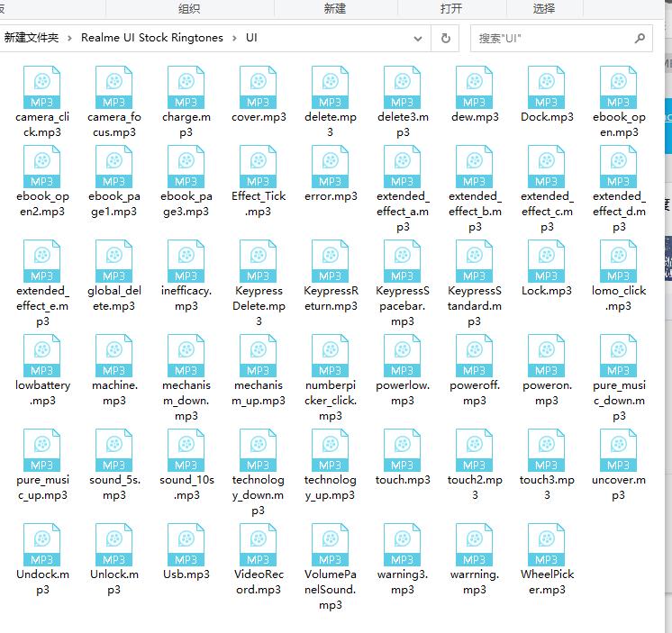672x633 pixels.
Task: Select sound_5s.mp3 file icon
Action: click(114, 450)
